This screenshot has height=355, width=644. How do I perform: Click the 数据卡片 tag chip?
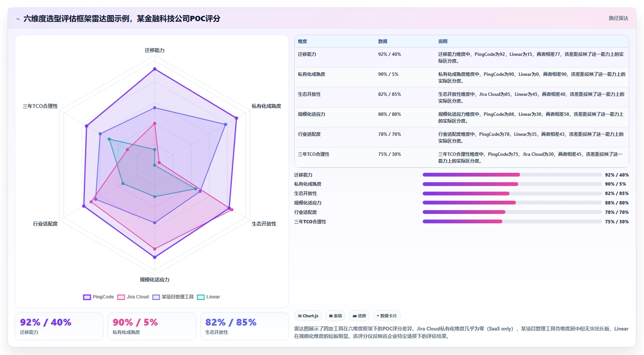tap(387, 316)
